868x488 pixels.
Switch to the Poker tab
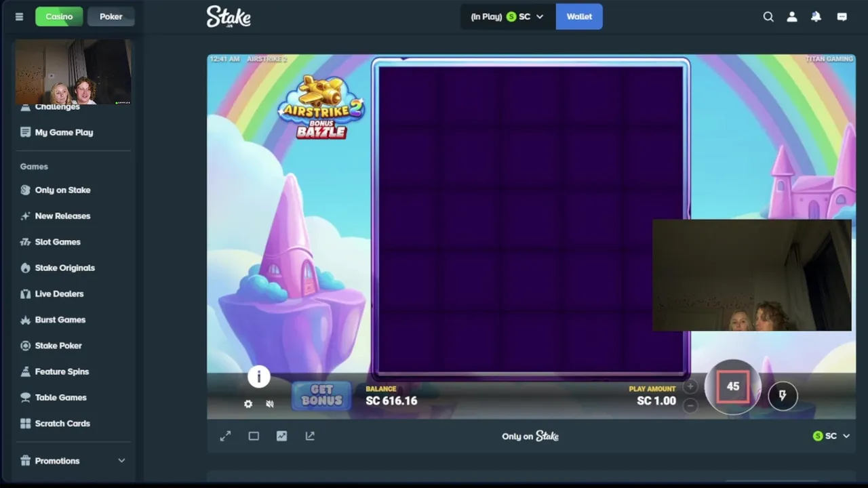111,17
